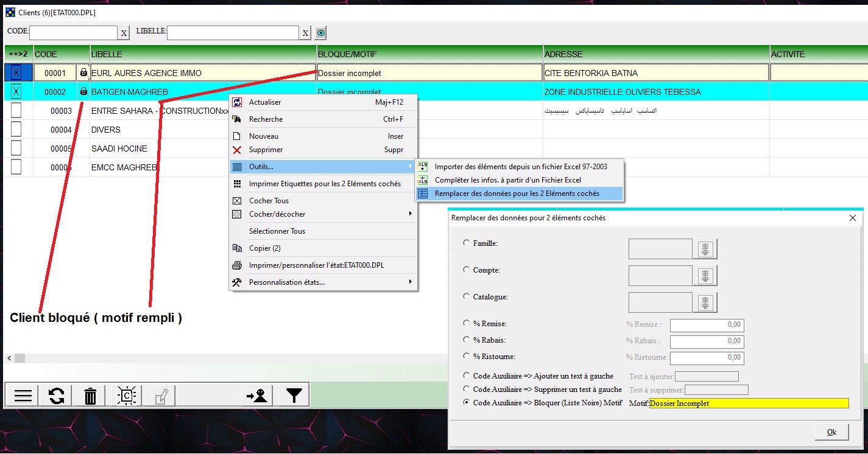Screen dimensions: 868x454
Task: Select the % Remise radio option
Action: pos(467,323)
